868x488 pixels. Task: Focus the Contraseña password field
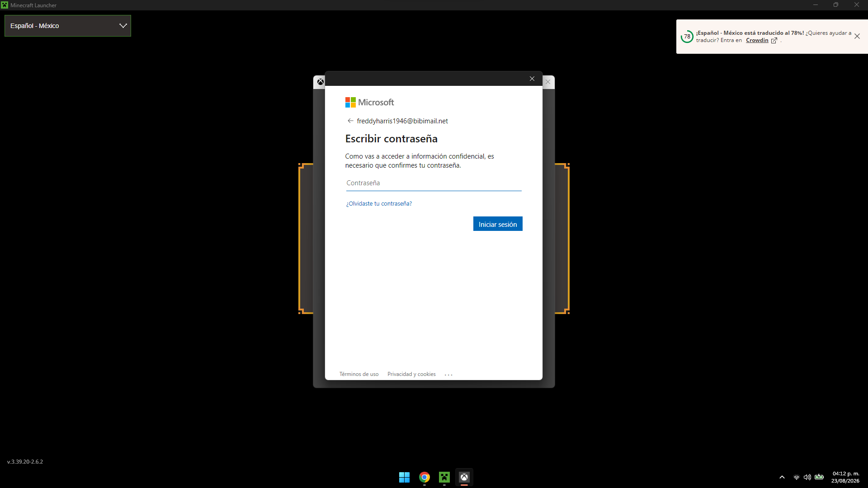[434, 183]
